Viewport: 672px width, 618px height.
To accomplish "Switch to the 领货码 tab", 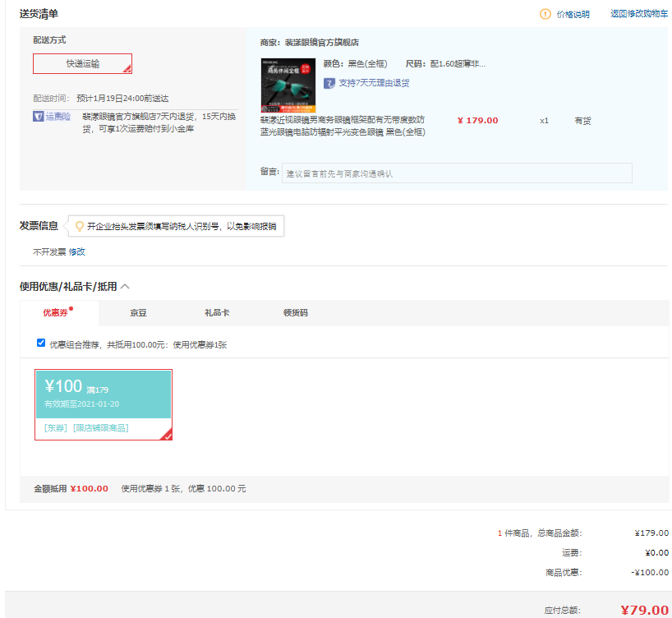I will click(296, 312).
